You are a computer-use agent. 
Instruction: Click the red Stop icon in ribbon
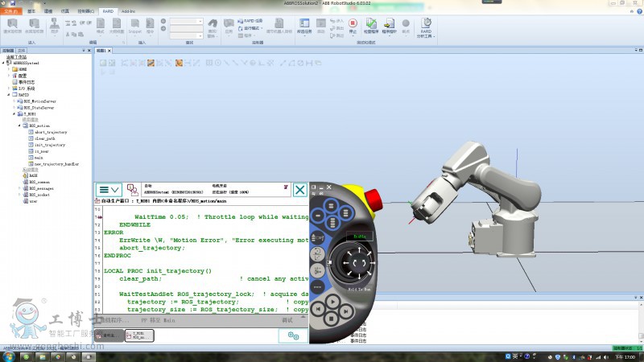pos(353,25)
